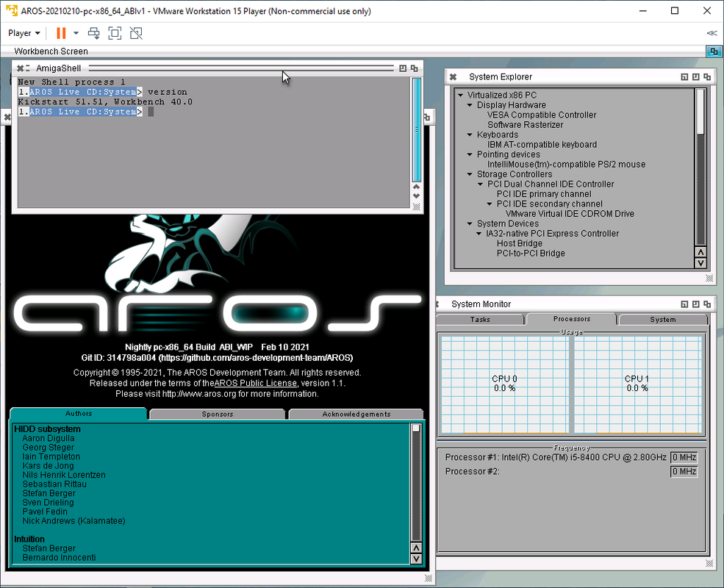
Task: Collapse the Pointing devices node
Action: tap(470, 154)
